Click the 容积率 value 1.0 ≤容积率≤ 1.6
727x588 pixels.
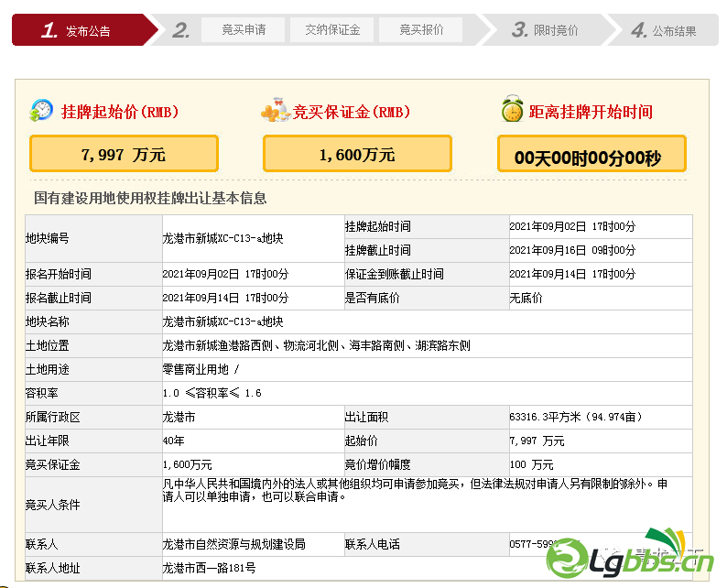pos(212,393)
